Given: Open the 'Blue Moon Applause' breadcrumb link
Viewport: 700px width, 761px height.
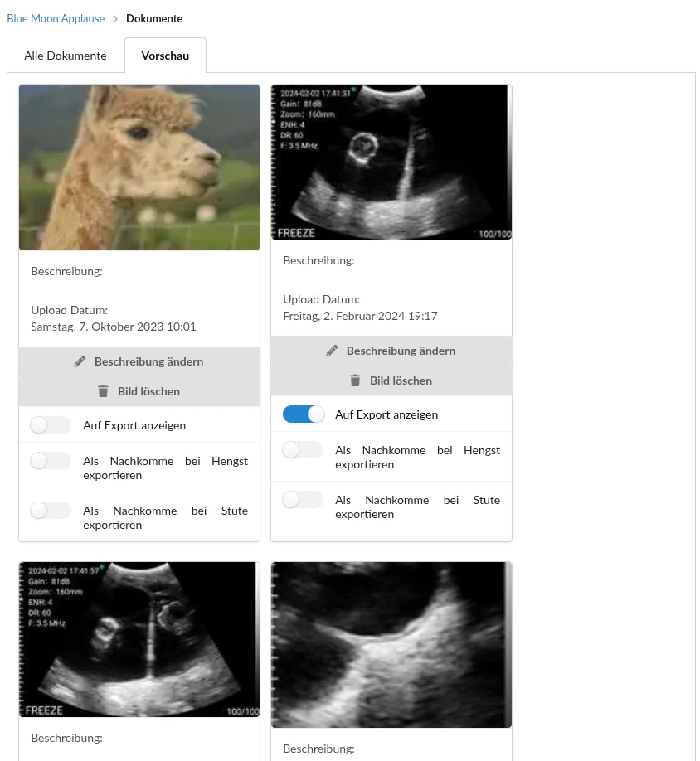Looking at the screenshot, I should tap(56, 18).
